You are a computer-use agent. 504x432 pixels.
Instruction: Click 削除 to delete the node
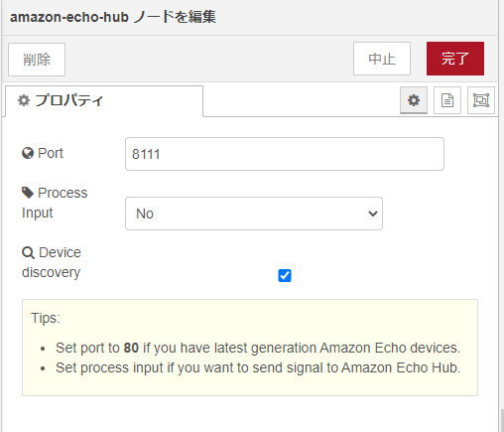coord(37,60)
